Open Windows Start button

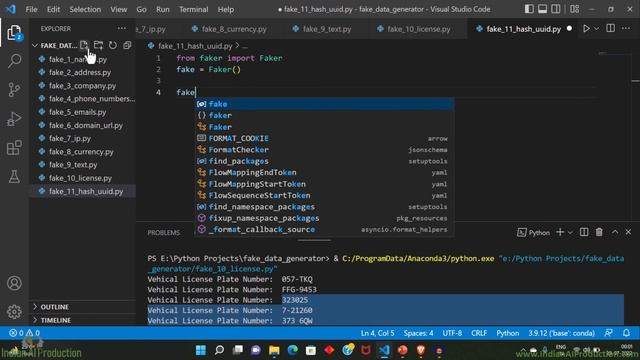click(201, 350)
